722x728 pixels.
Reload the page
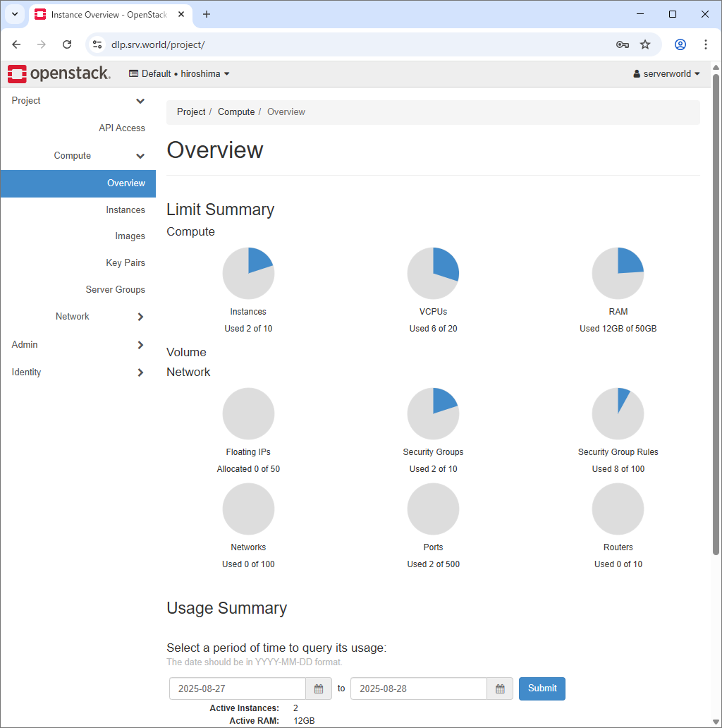(x=67, y=44)
